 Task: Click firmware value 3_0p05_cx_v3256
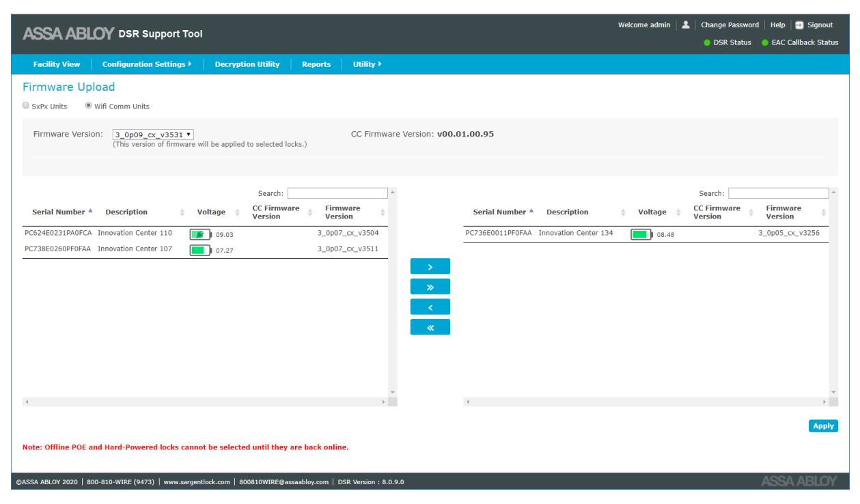(789, 234)
